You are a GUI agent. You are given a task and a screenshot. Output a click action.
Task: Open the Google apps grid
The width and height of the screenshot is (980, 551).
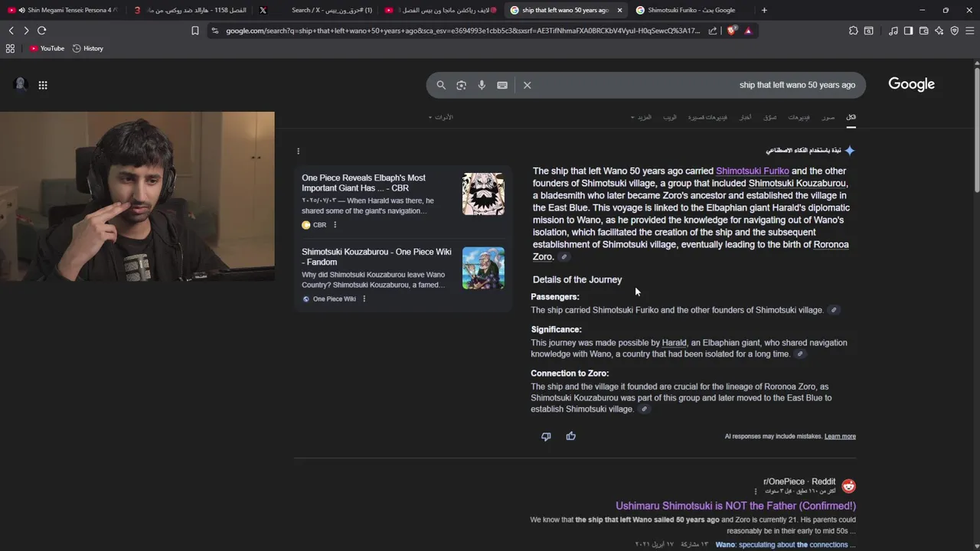pos(43,85)
